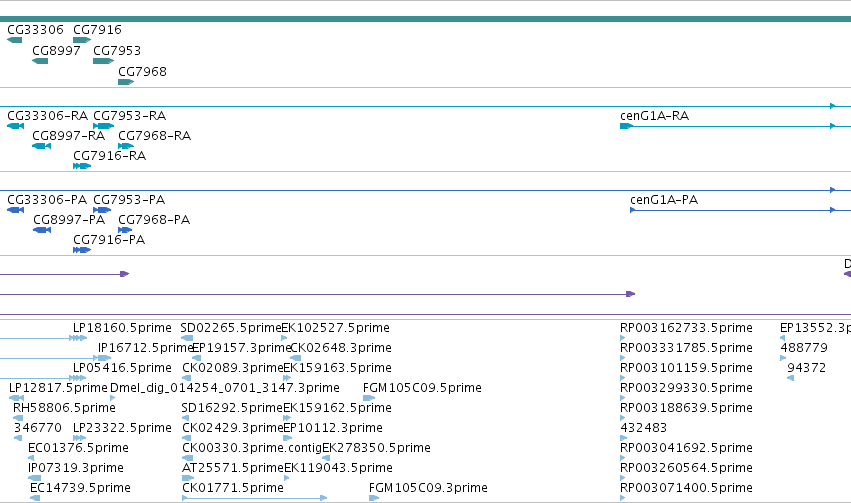This screenshot has height=503, width=851.
Task: Select EST LP23322.5prime
Action: [x=122, y=428]
